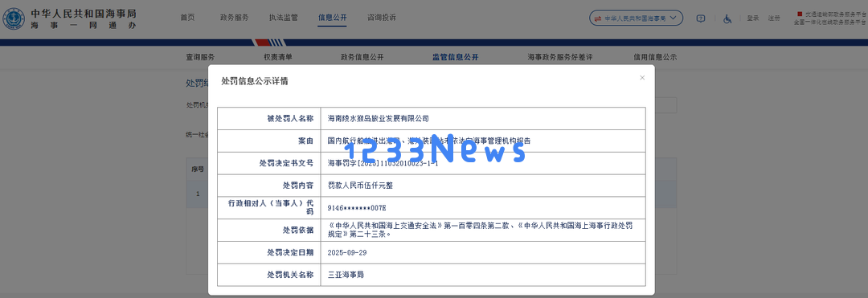
Task: Click row number 1 in background table
Action: [198, 194]
